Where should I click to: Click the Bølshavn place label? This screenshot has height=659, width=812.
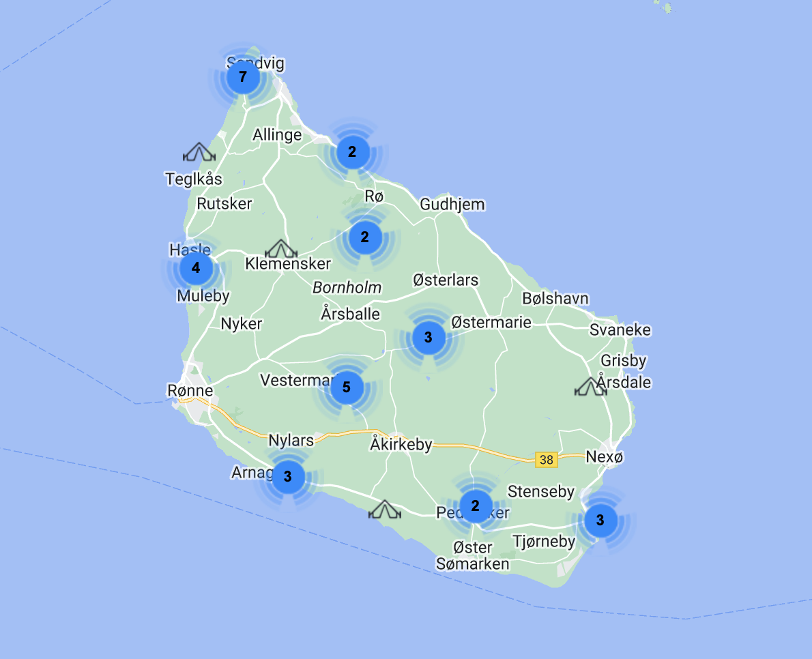coord(555,299)
